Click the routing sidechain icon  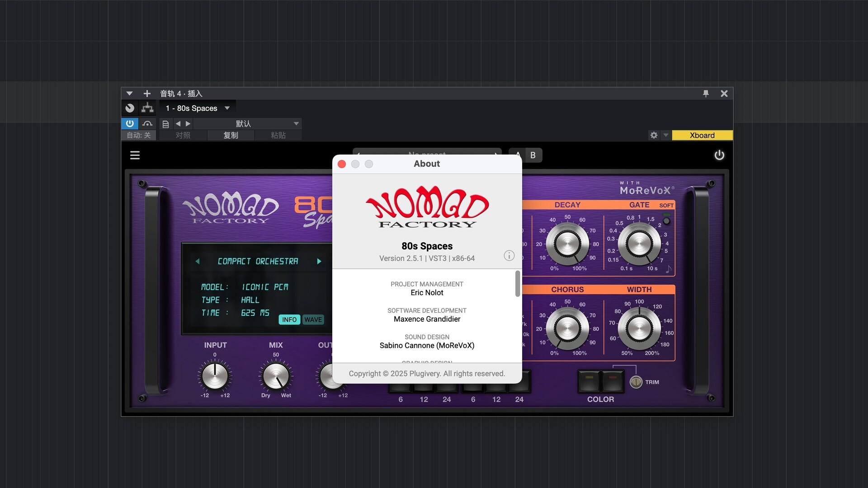[x=147, y=108]
